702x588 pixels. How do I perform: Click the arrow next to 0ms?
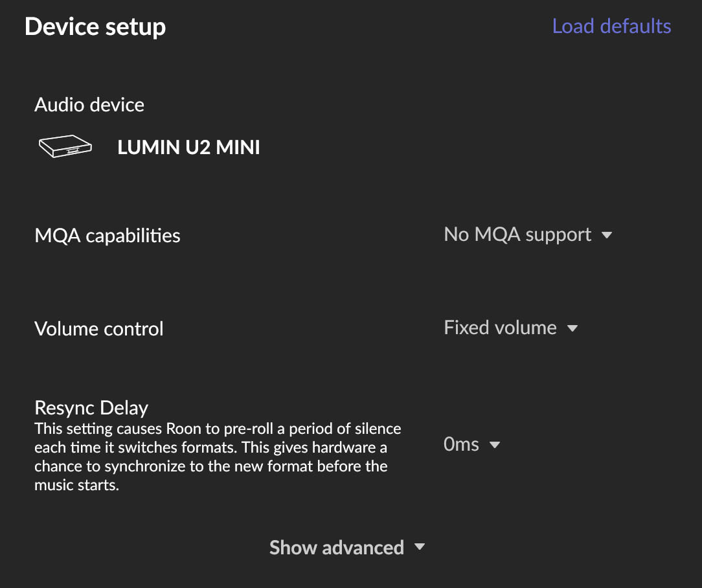point(495,445)
